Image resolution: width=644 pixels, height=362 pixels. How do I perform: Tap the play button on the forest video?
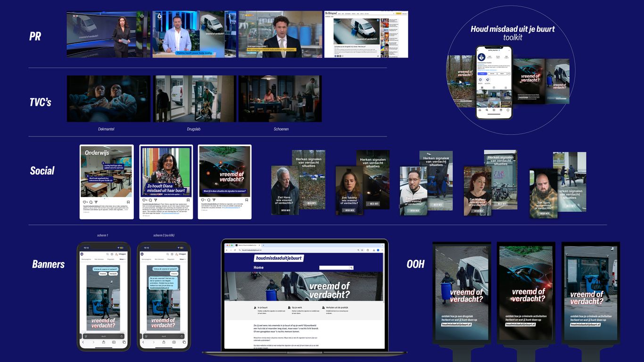(x=461, y=82)
